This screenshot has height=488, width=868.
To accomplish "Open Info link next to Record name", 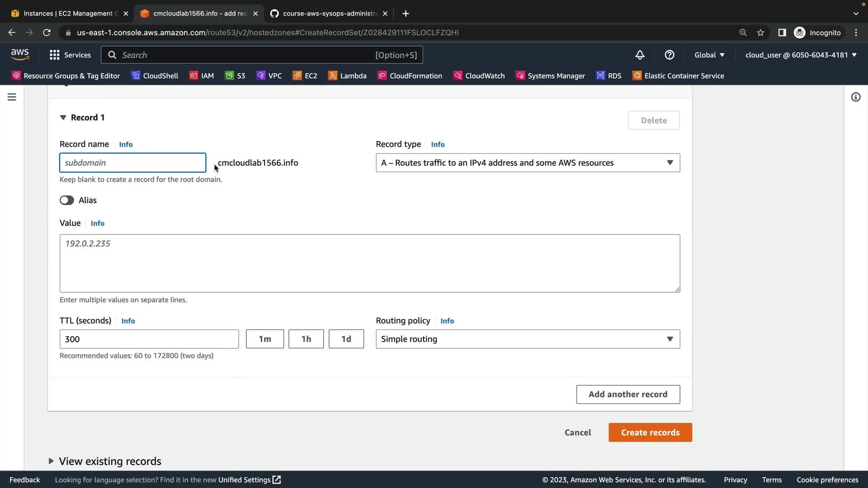I will click(x=126, y=145).
